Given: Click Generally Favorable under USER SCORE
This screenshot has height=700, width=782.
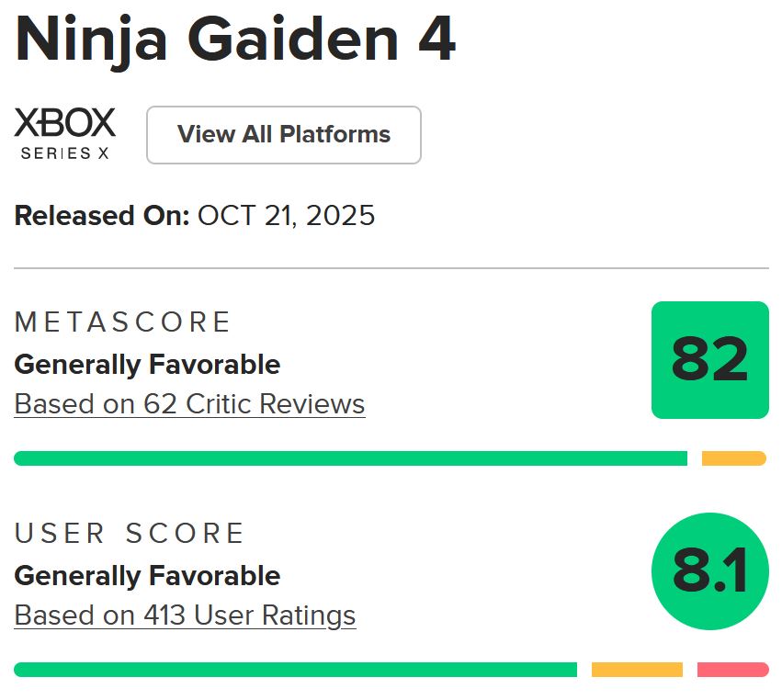Looking at the screenshot, I should pos(147,576).
